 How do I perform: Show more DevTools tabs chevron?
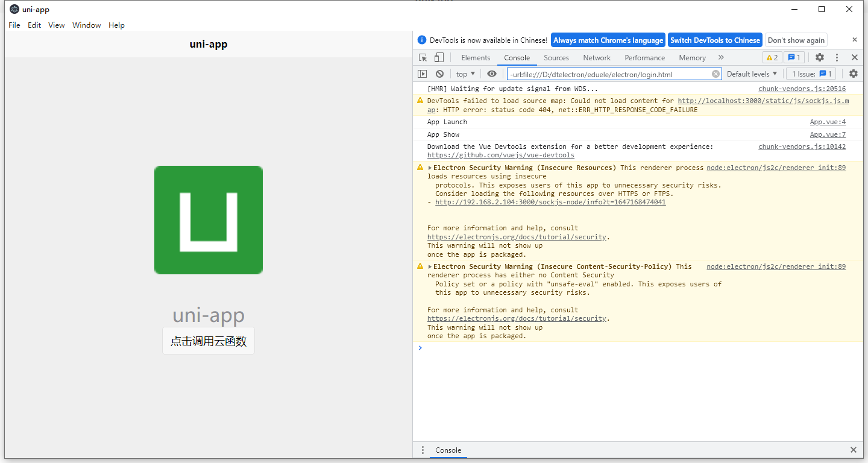click(721, 58)
